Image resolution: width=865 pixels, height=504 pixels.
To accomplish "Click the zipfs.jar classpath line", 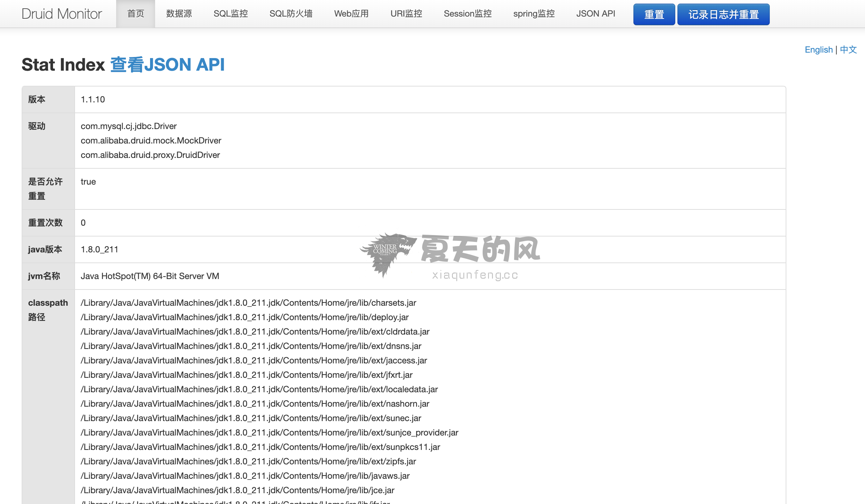I will click(x=249, y=461).
